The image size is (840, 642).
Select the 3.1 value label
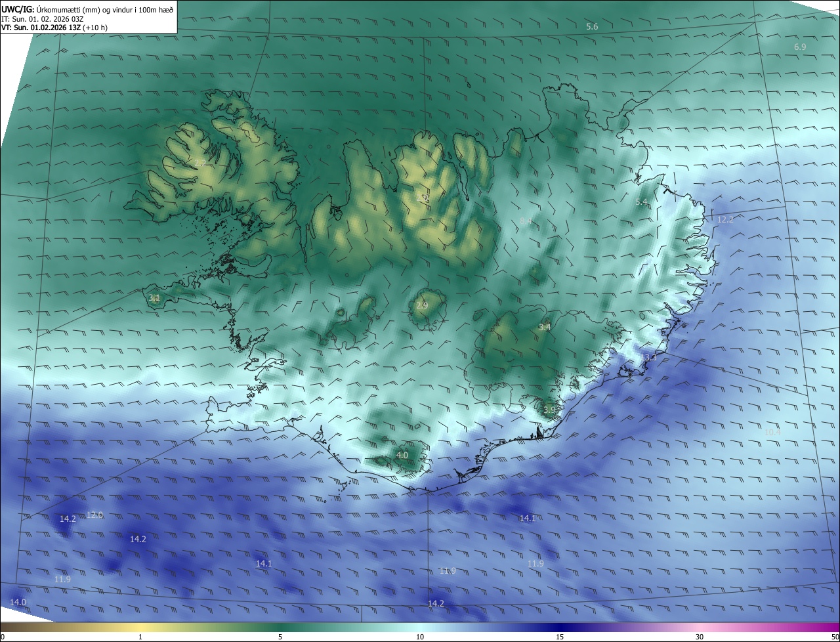click(154, 298)
